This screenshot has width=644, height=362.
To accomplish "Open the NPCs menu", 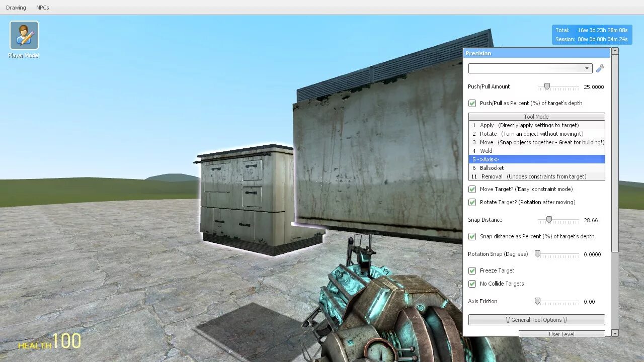I will click(43, 7).
